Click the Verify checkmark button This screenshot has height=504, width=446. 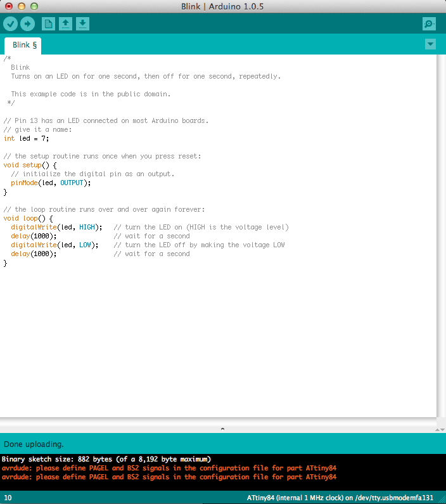point(10,24)
